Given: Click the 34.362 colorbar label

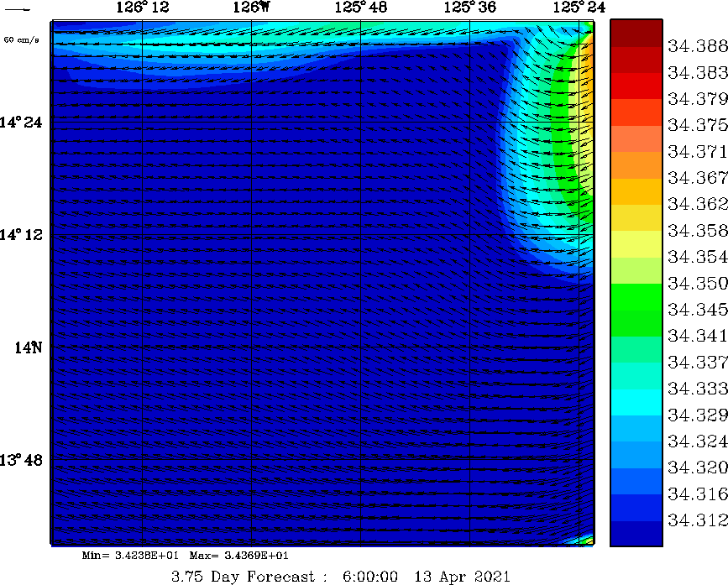Looking at the screenshot, I should click(698, 204).
